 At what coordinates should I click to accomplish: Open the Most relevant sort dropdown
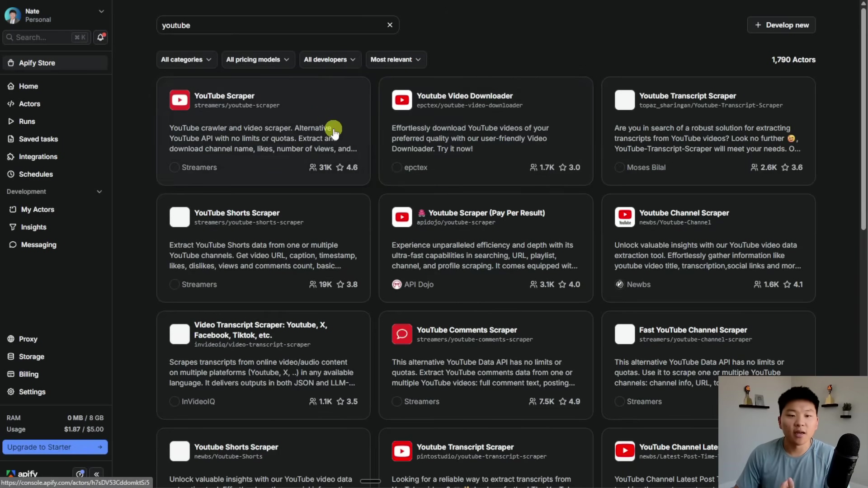(x=396, y=60)
